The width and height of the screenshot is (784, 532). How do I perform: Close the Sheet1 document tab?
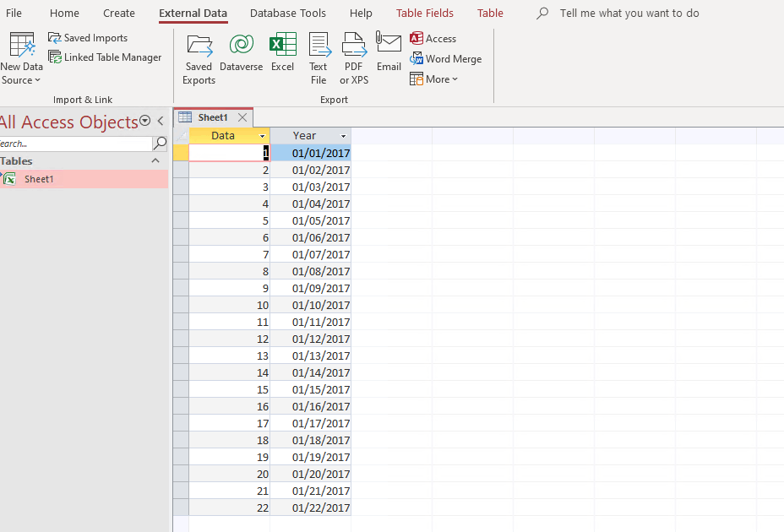point(242,117)
